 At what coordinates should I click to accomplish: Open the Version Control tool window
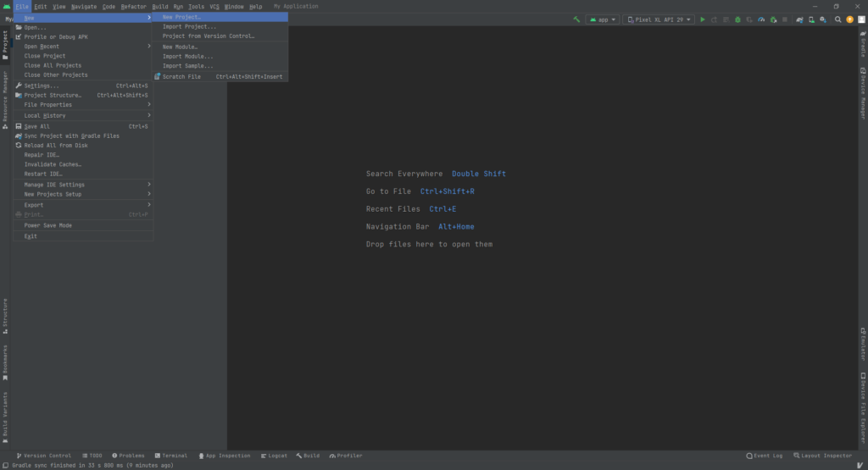(x=44, y=456)
